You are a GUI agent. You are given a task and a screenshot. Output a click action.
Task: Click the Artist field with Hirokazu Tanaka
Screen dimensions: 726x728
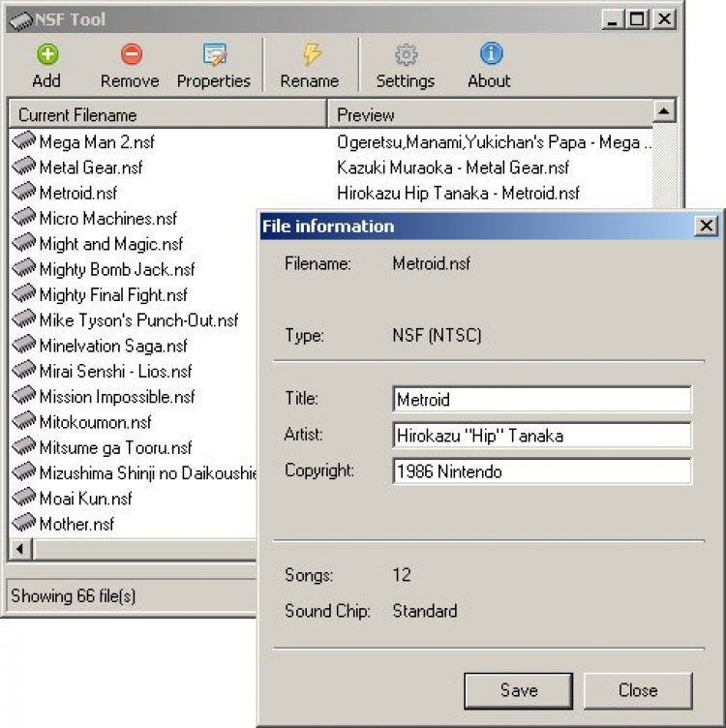point(542,436)
